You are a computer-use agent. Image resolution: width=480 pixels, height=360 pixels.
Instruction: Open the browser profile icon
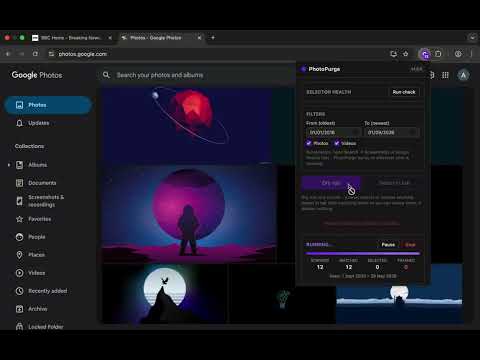[x=458, y=54]
